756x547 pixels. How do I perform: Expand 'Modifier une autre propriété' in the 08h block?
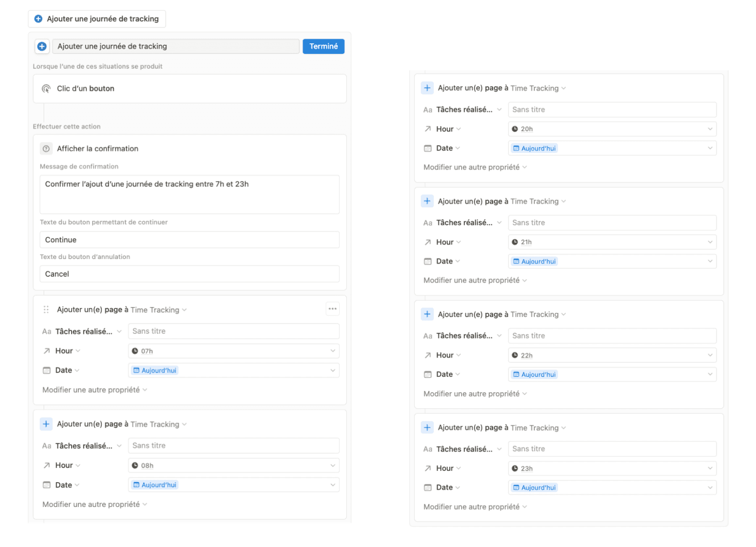94,505
